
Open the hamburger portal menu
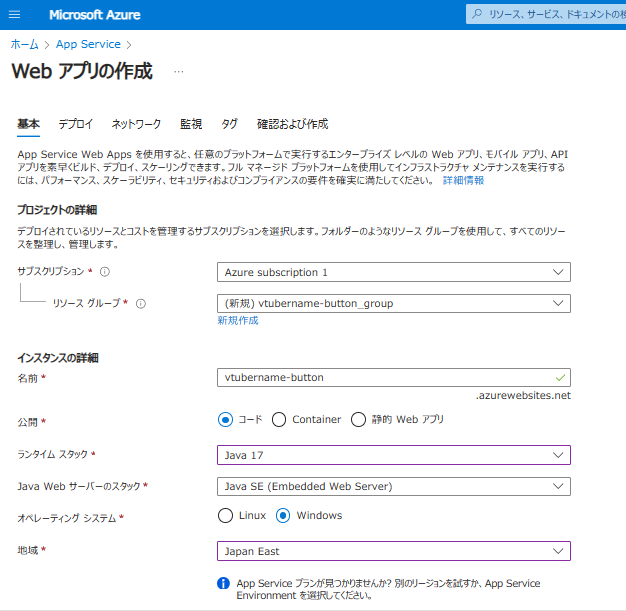point(14,15)
